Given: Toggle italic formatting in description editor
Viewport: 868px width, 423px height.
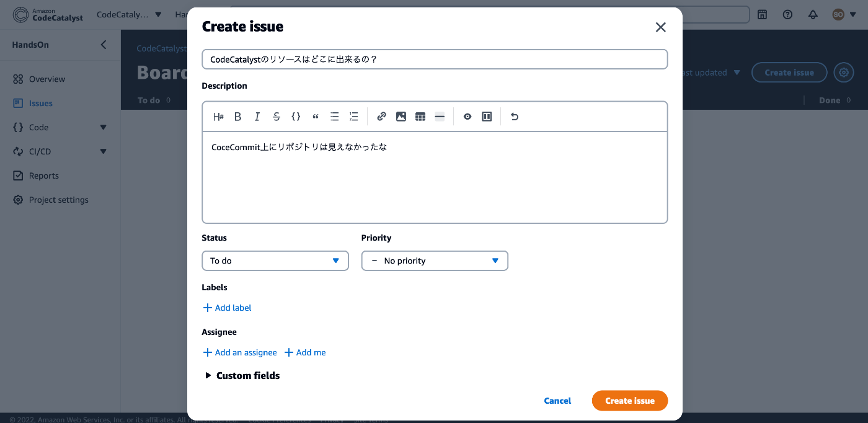Looking at the screenshot, I should [257, 117].
